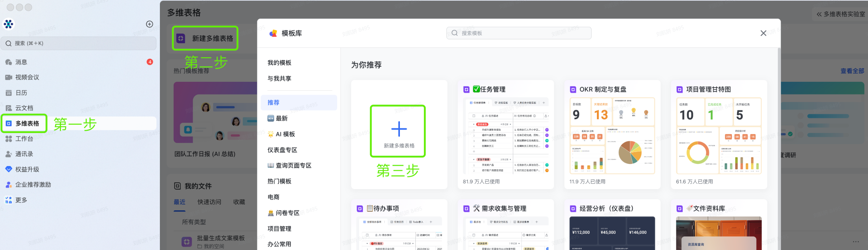Screen dimensions: 868x250
Task: Switch to 快速访问 tab
Action: [x=209, y=202]
